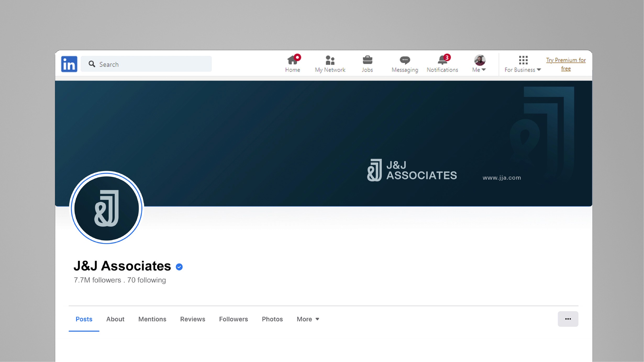Switch to the Reviews tab

click(x=192, y=319)
